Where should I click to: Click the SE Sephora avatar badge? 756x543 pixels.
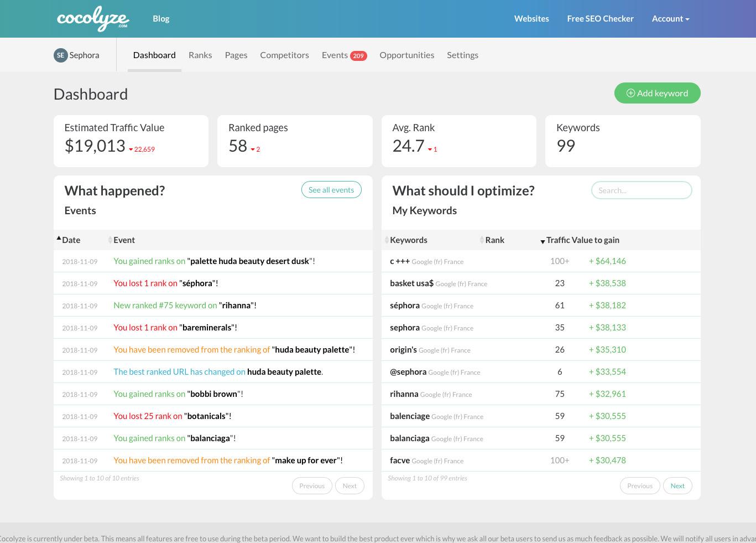60,55
